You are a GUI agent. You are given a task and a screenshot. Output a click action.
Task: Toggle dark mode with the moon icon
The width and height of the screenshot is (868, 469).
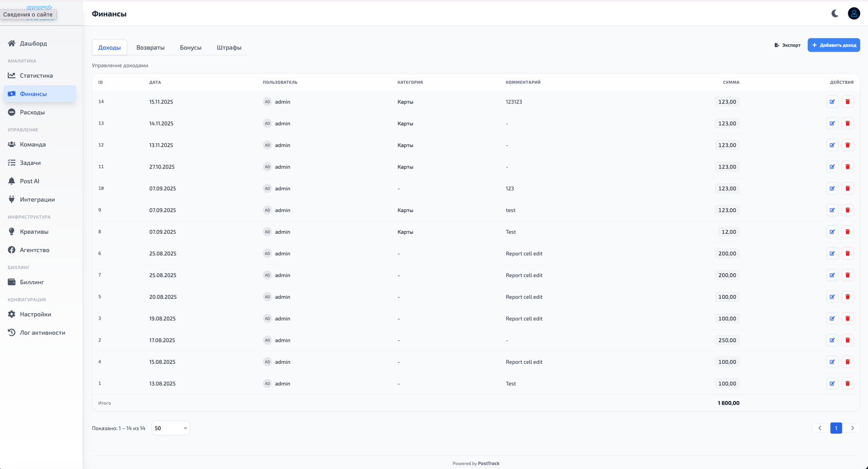pyautogui.click(x=835, y=13)
